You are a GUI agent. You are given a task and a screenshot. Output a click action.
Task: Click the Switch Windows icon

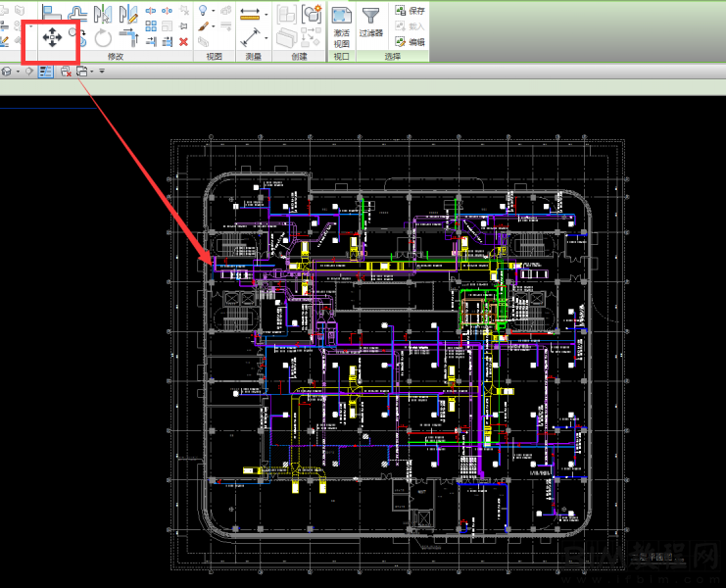coord(82,72)
